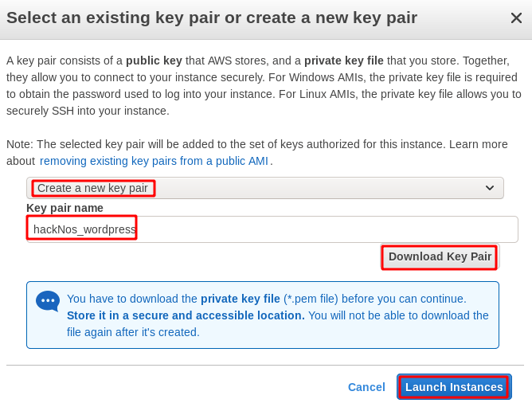Click the 'securely SSH into your instance' sentence
Screen dimensions: 532x407
88,111
